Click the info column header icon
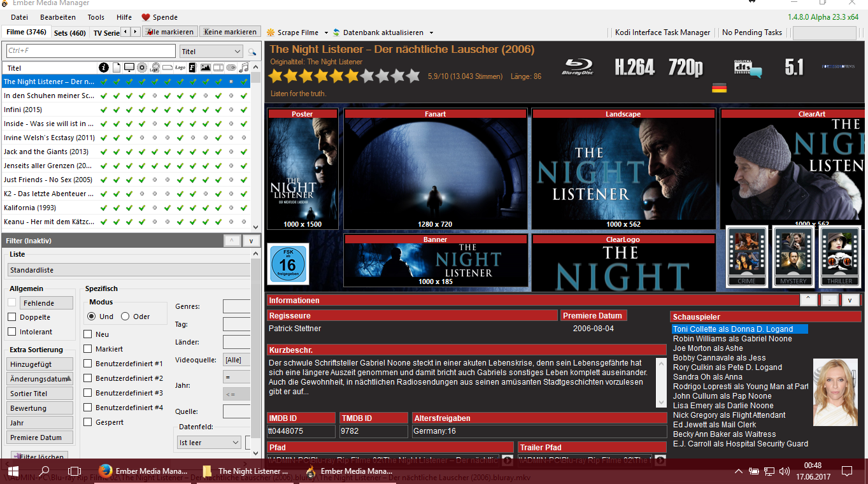Image resolution: width=868 pixels, height=484 pixels. (104, 68)
